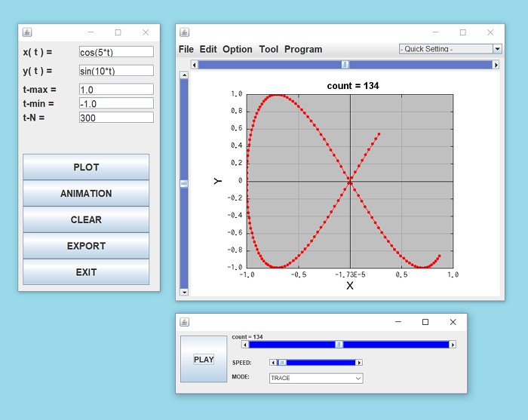The image size is (528, 420).
Task: Click the graph's top scrollbar left arrow
Action: point(195,65)
